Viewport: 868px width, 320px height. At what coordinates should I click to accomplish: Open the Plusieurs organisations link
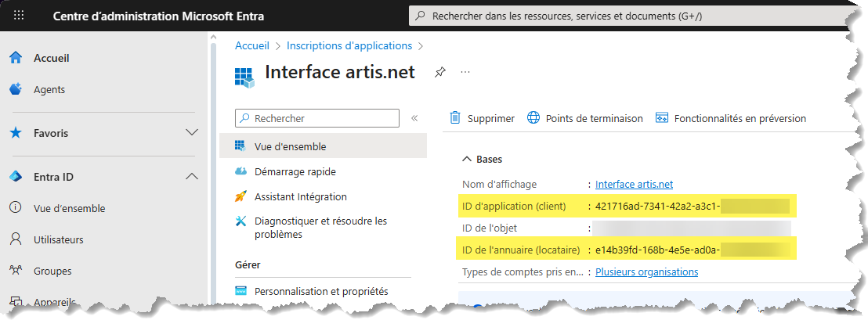pos(646,271)
